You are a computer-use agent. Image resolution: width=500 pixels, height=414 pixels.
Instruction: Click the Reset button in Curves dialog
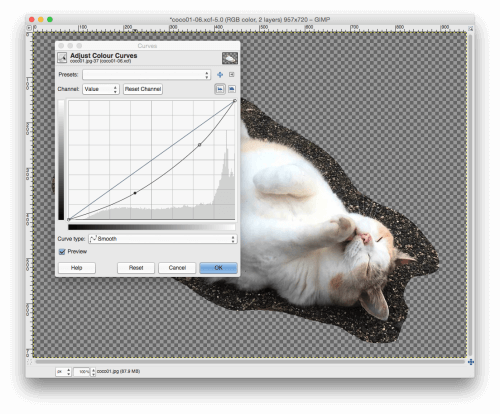(136, 268)
